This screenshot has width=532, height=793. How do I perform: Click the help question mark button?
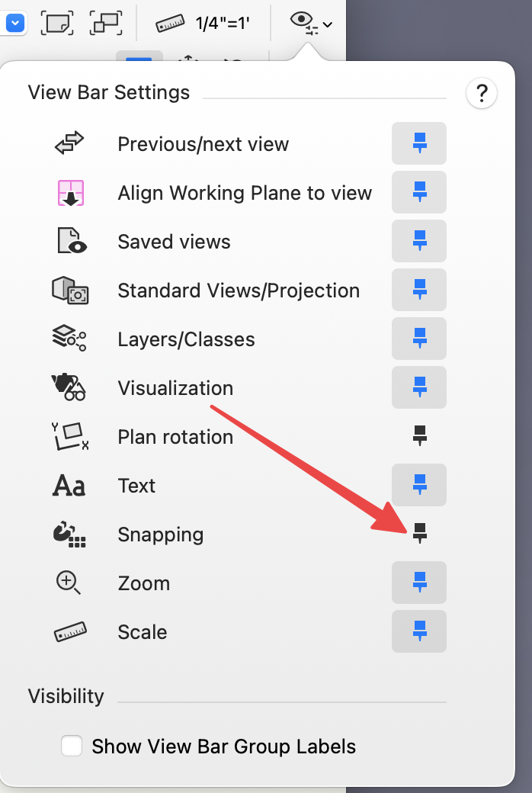point(482,92)
